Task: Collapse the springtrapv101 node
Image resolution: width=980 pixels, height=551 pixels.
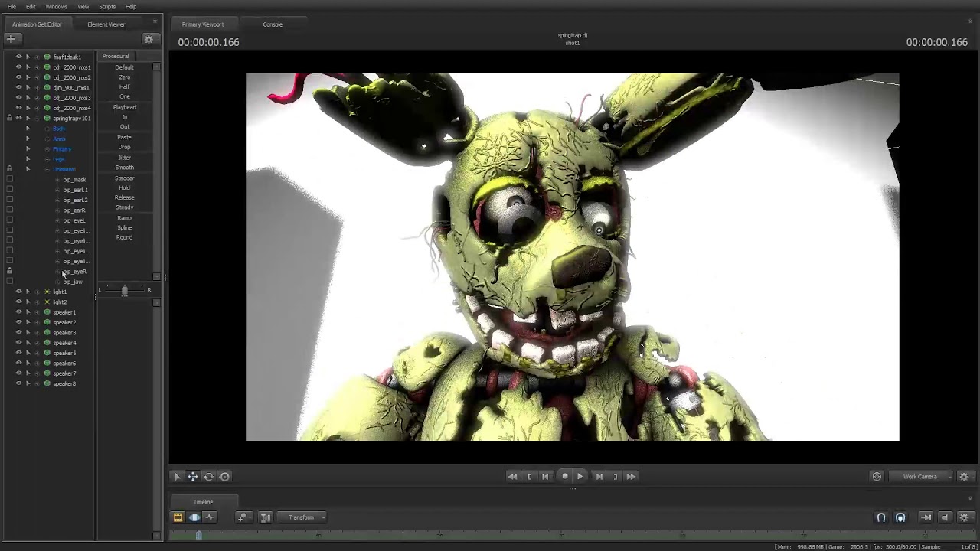Action: tap(37, 118)
